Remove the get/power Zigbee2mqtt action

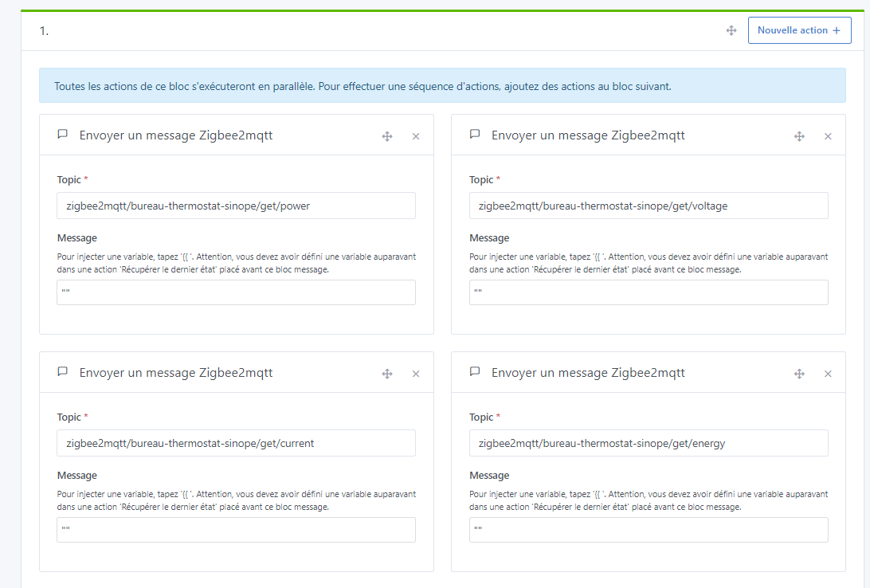point(416,136)
